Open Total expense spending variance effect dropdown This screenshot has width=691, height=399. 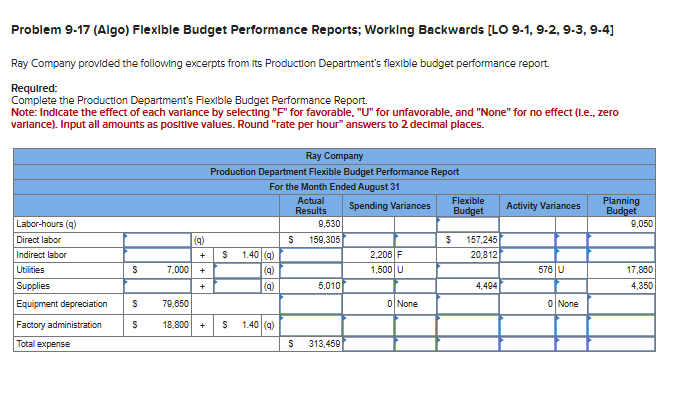415,344
